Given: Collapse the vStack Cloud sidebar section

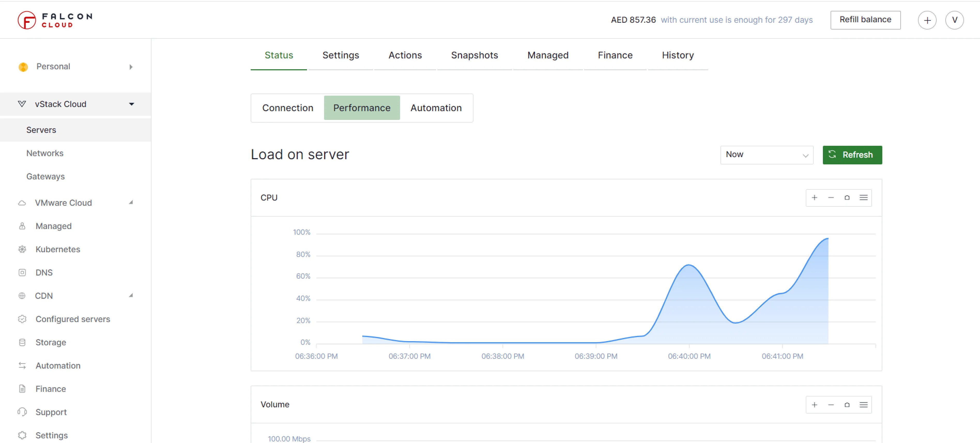Looking at the screenshot, I should (132, 104).
